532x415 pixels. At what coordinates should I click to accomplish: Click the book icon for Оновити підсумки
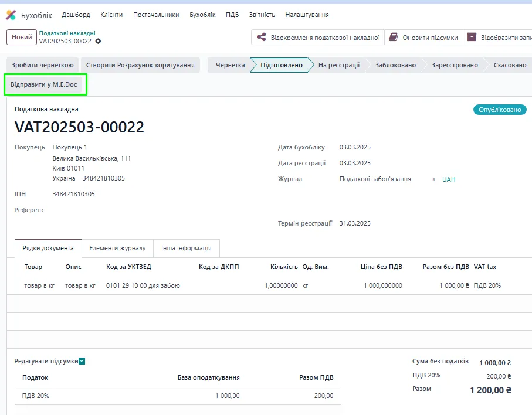[x=394, y=38]
